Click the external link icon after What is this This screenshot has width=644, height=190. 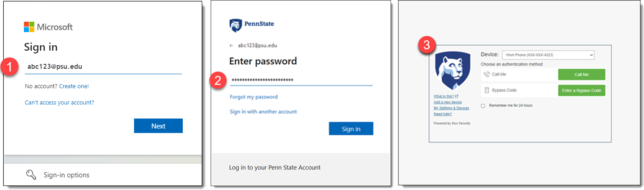457,96
